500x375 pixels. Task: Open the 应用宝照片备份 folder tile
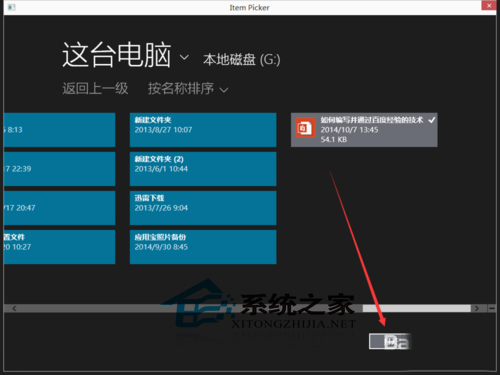[x=203, y=247]
